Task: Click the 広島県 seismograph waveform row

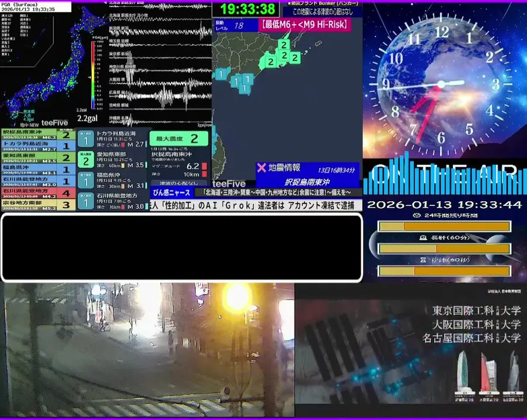Action: tap(160, 96)
